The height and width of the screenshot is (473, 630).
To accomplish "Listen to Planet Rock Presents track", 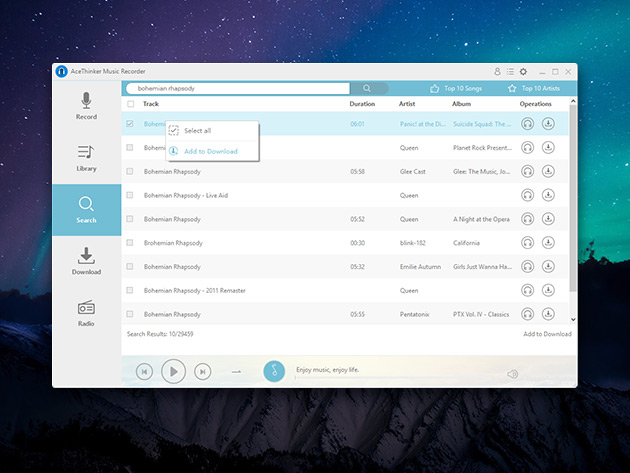I will click(528, 147).
